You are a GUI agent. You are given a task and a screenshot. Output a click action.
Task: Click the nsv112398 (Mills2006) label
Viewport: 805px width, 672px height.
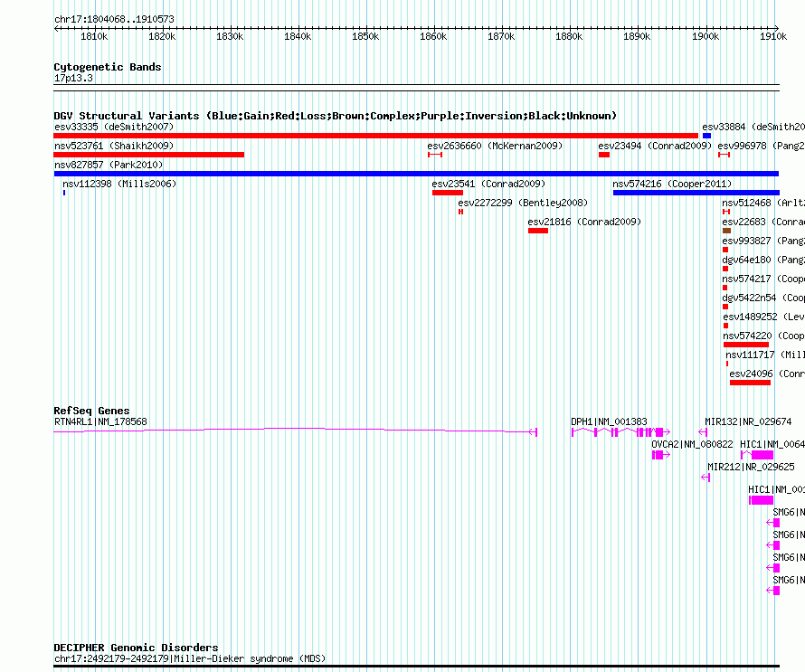pyautogui.click(x=119, y=184)
